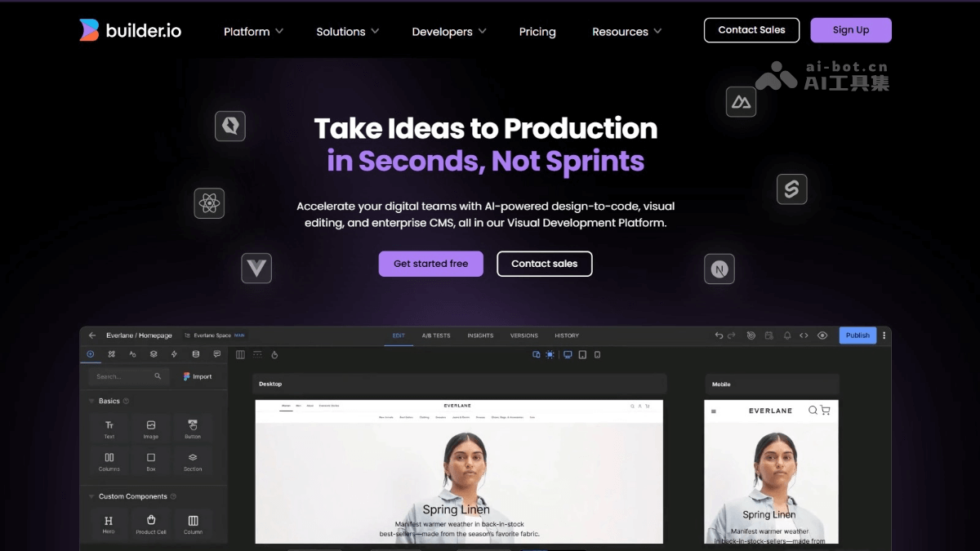Open the Platform dropdown menu

[253, 32]
